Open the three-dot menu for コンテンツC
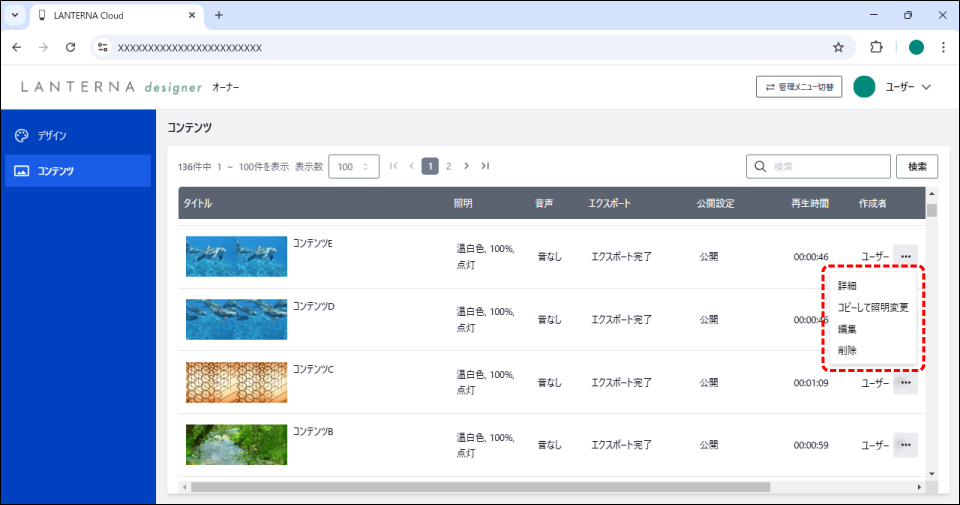Screen dimensions: 960x505 (905, 383)
